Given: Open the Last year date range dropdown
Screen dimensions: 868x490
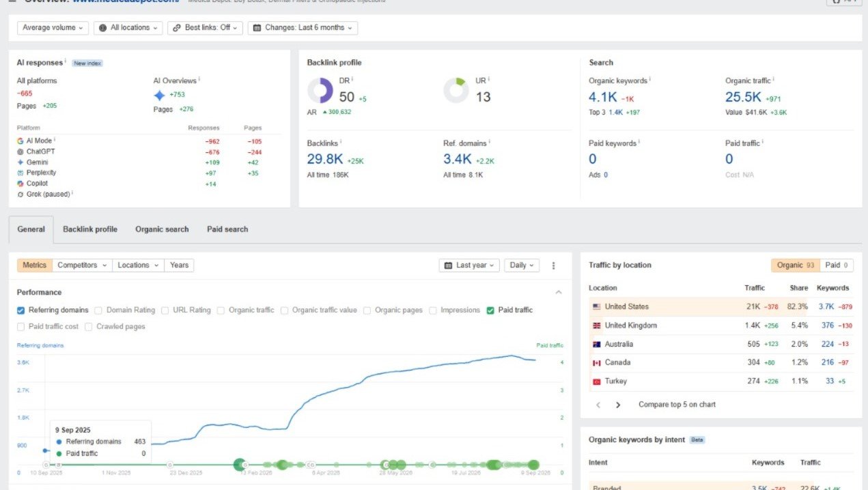Looking at the screenshot, I should [x=470, y=265].
